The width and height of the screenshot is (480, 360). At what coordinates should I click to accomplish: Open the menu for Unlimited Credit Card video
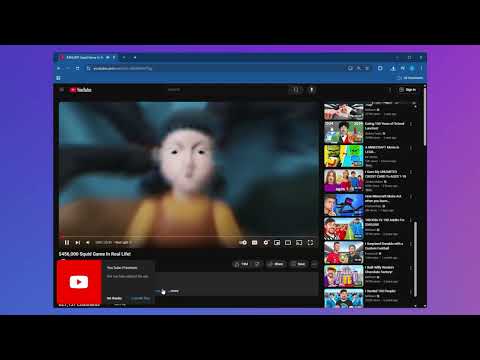click(411, 172)
